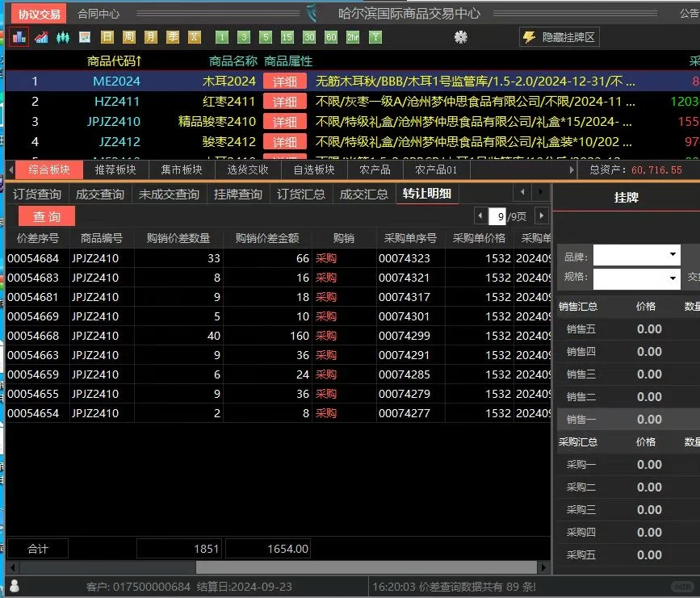Open the 订货汇总 tab
700x598 pixels.
[x=301, y=194]
